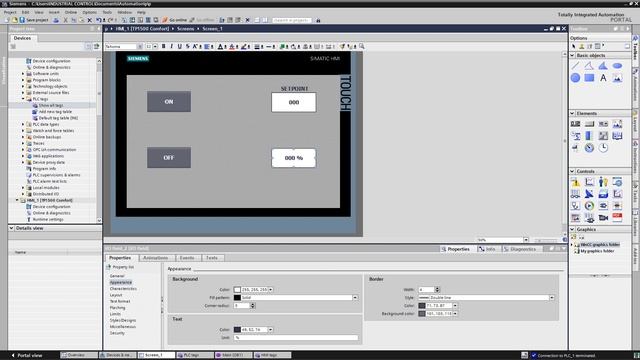Viewport: 640px width, 360px height.
Task: Select the Clock element
Action: [x=603, y=148]
